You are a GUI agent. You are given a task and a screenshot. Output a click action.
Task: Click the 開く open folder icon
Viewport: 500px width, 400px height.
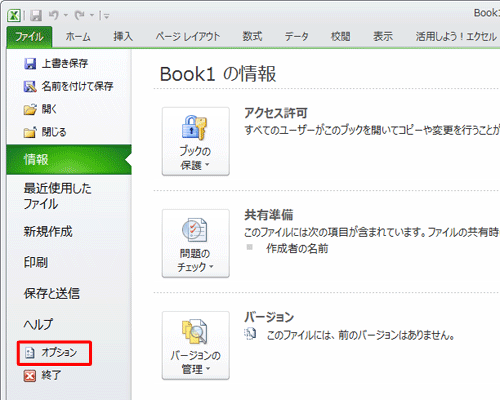pyautogui.click(x=30, y=109)
